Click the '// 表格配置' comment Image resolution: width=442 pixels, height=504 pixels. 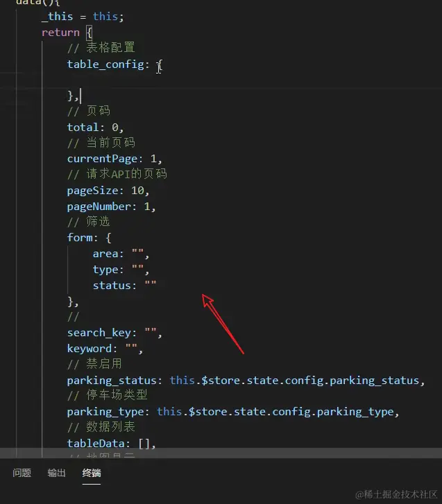point(101,48)
